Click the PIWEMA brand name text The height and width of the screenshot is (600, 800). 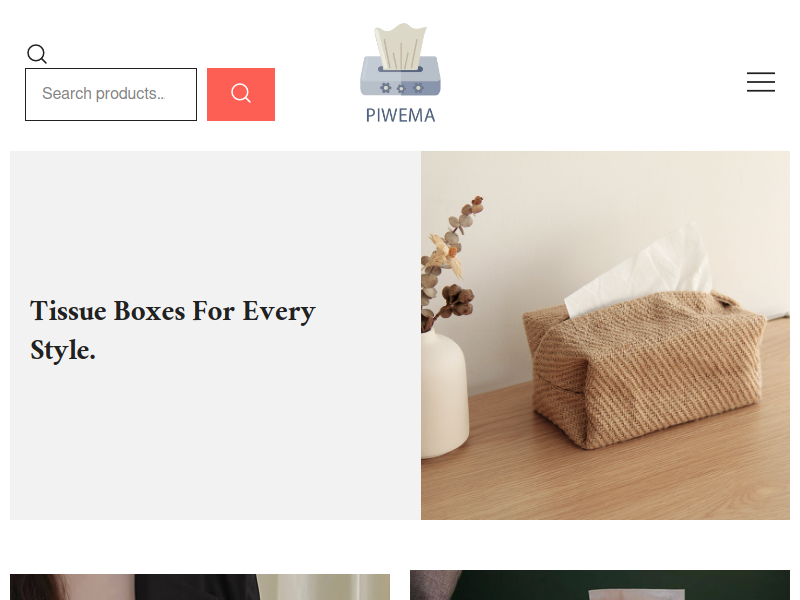point(401,115)
